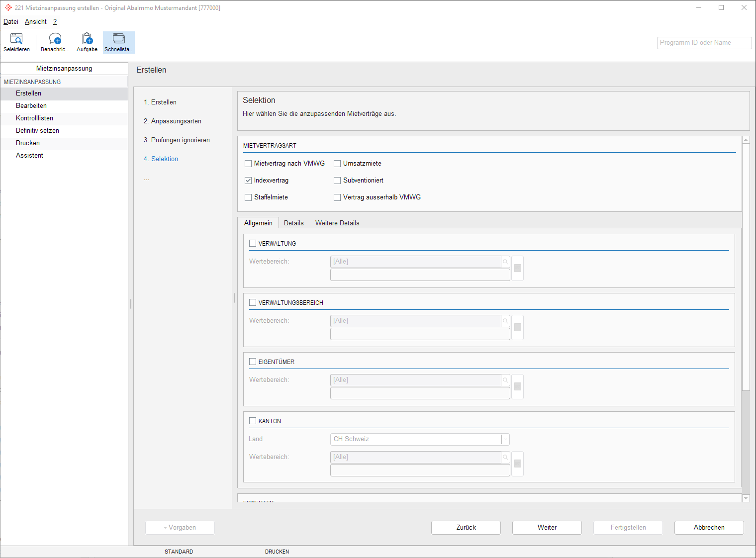Select Erstellen in the left navigation
The image size is (756, 558).
pos(64,93)
